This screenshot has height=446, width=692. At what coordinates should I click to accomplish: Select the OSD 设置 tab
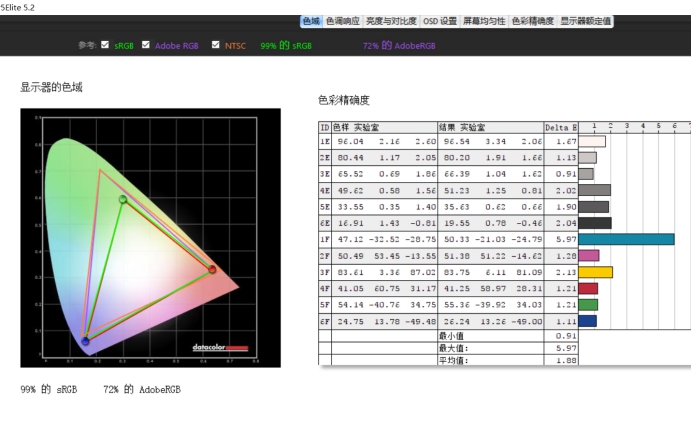pos(440,21)
